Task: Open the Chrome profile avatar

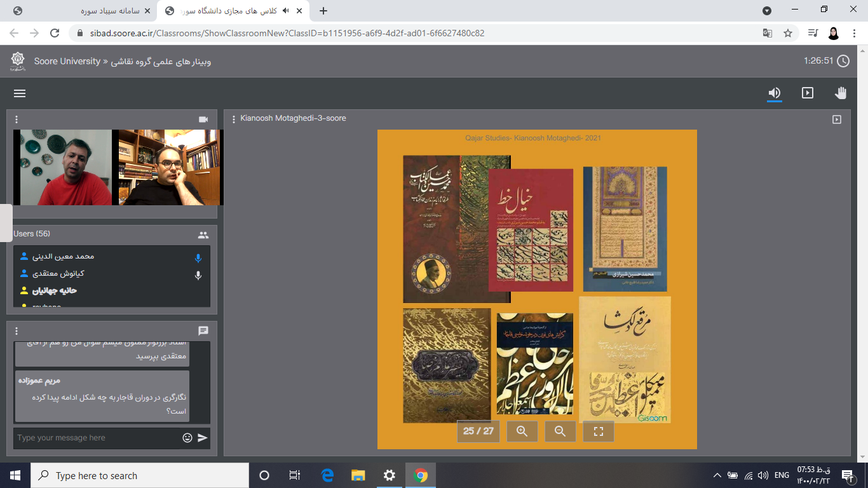Action: point(834,33)
